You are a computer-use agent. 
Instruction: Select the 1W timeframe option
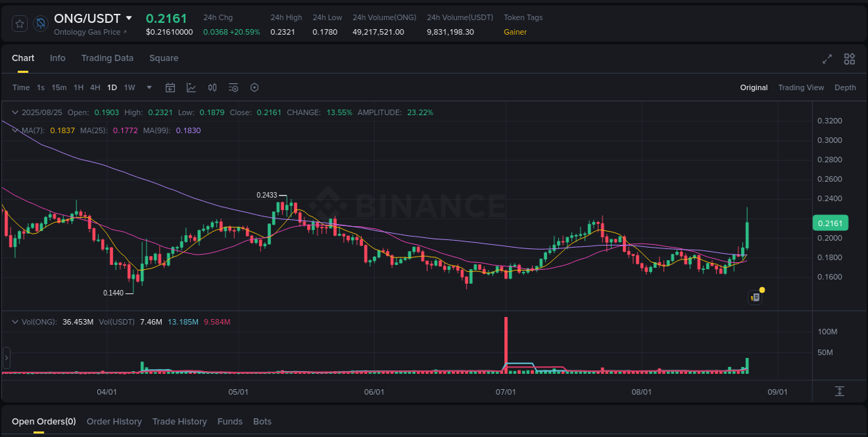129,87
